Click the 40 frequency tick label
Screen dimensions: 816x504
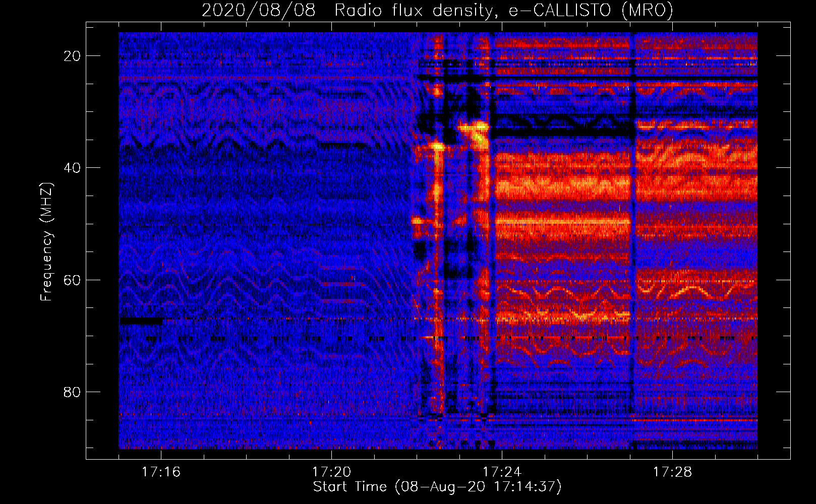[73, 168]
